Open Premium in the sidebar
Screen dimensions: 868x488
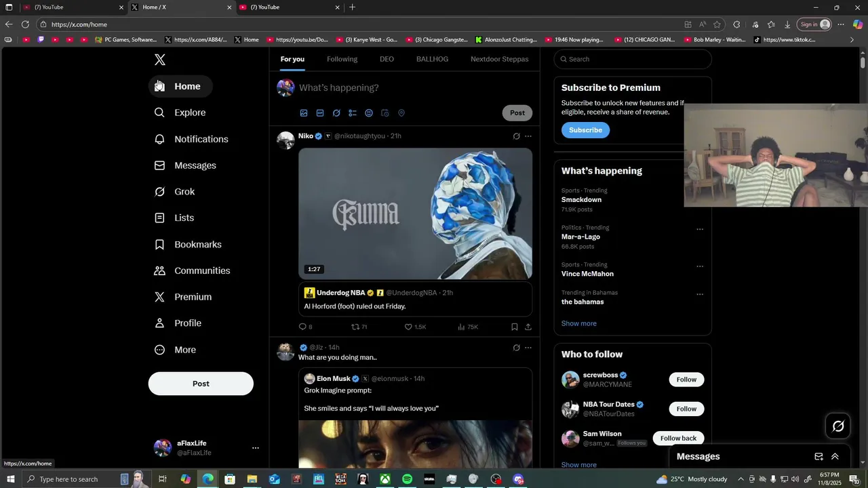pyautogui.click(x=183, y=297)
